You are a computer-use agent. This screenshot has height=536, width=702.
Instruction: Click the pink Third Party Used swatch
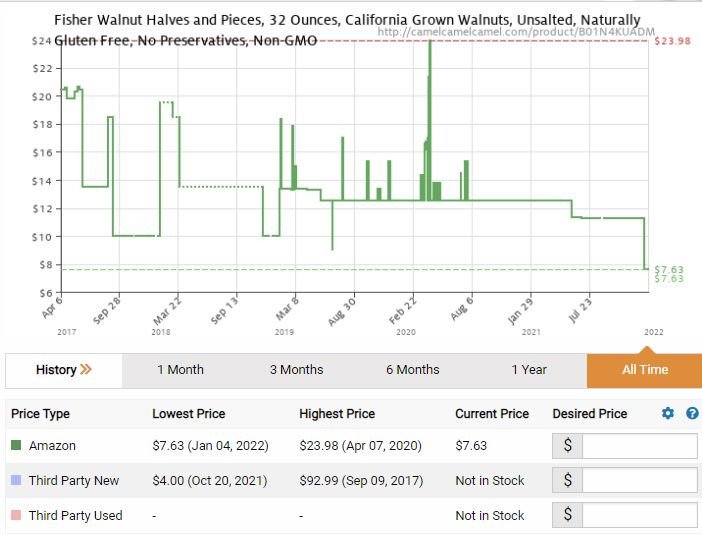coord(16,515)
